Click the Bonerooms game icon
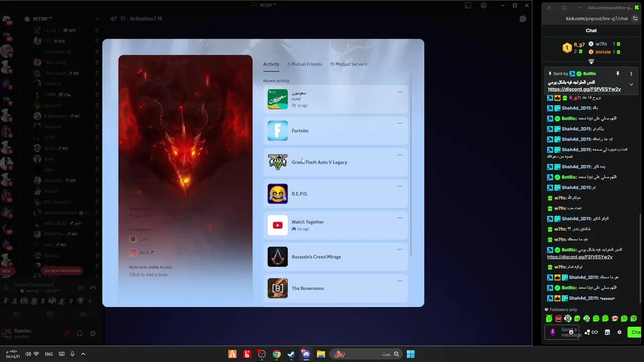 point(278,288)
